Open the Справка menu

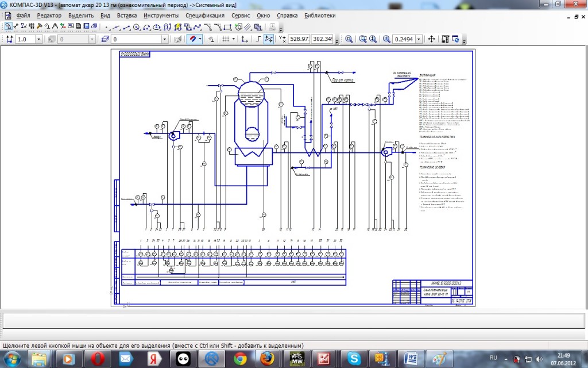click(287, 16)
